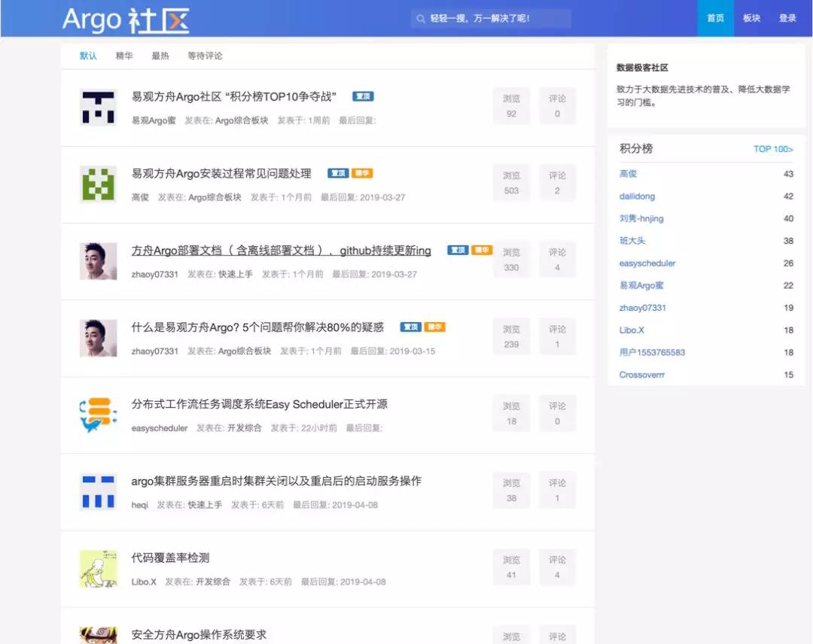Click author name heqi under argo集群 post
The image size is (813, 644).
point(139,505)
